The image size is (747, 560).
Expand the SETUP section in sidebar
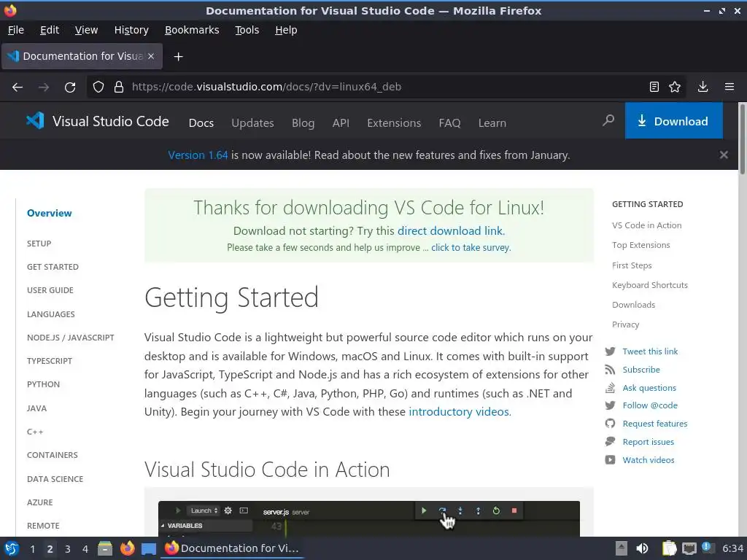point(39,244)
